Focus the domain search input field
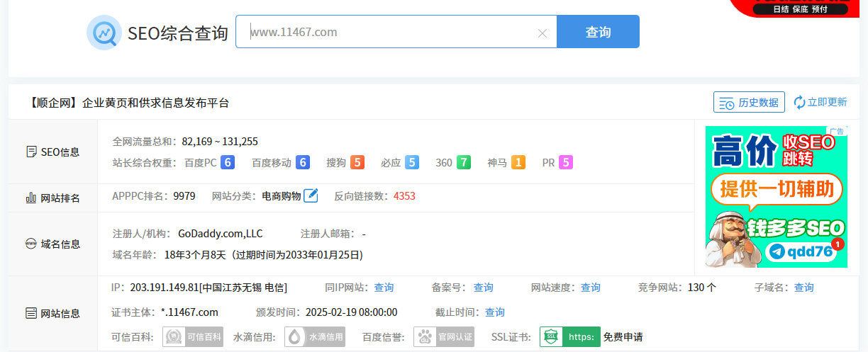Image resolution: width=868 pixels, height=352 pixels. click(x=390, y=32)
